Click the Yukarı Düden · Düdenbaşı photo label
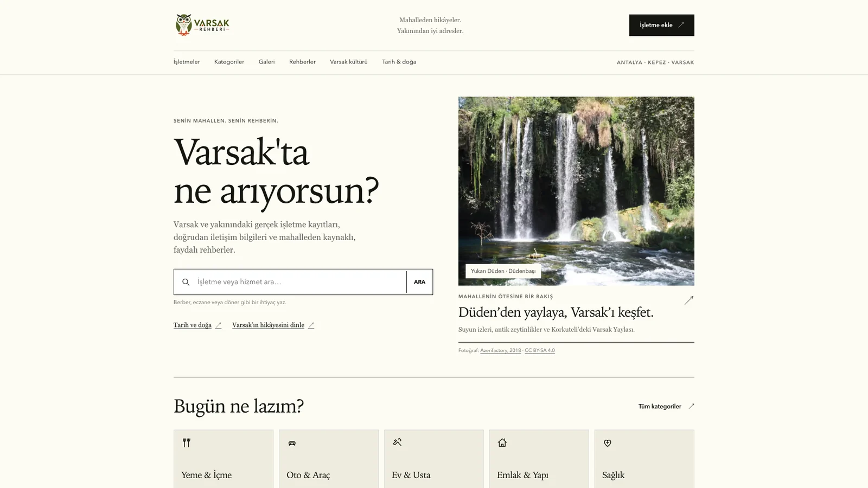 (x=503, y=271)
